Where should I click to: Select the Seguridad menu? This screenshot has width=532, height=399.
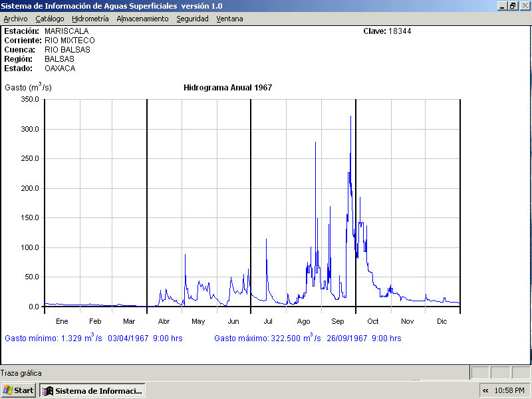pyautogui.click(x=192, y=19)
